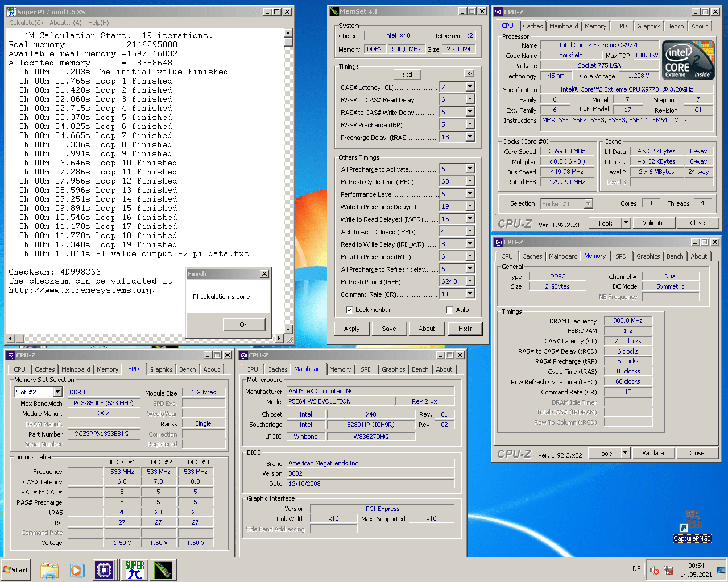728x582 pixels.
Task: Click title icon of CPU-Z CPU window
Action: [x=499, y=11]
